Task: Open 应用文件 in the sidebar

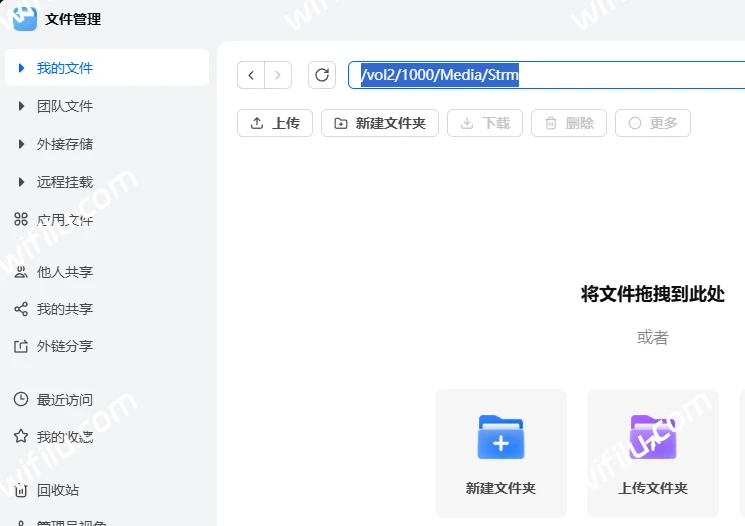Action: pyautogui.click(x=64, y=220)
